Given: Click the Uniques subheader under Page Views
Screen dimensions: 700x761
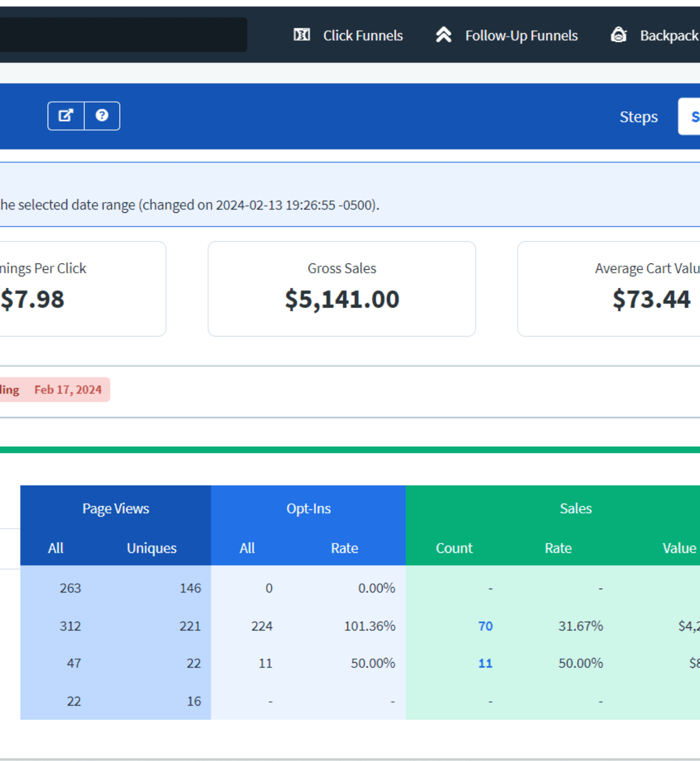Looking at the screenshot, I should (x=152, y=548).
